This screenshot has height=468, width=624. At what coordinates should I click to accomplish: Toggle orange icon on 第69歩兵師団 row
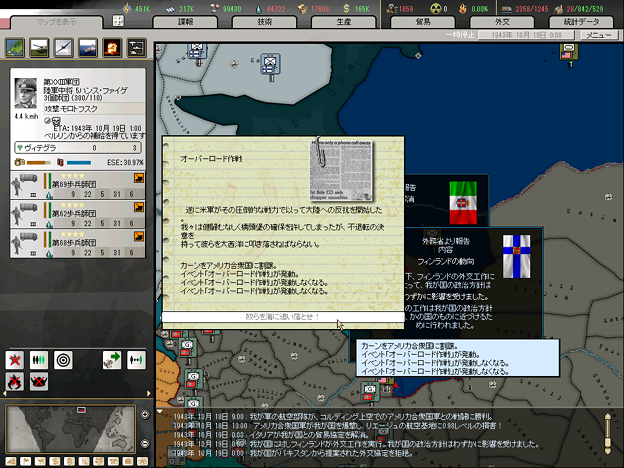click(139, 178)
